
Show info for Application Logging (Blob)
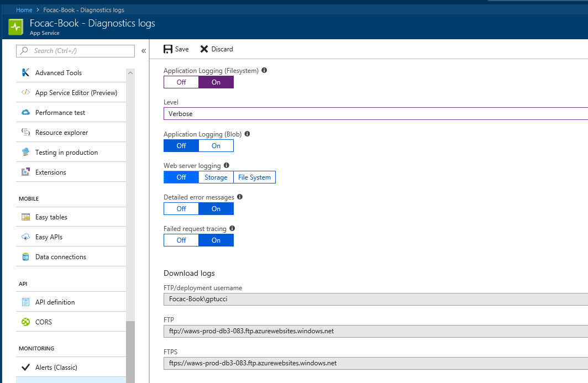pyautogui.click(x=247, y=134)
